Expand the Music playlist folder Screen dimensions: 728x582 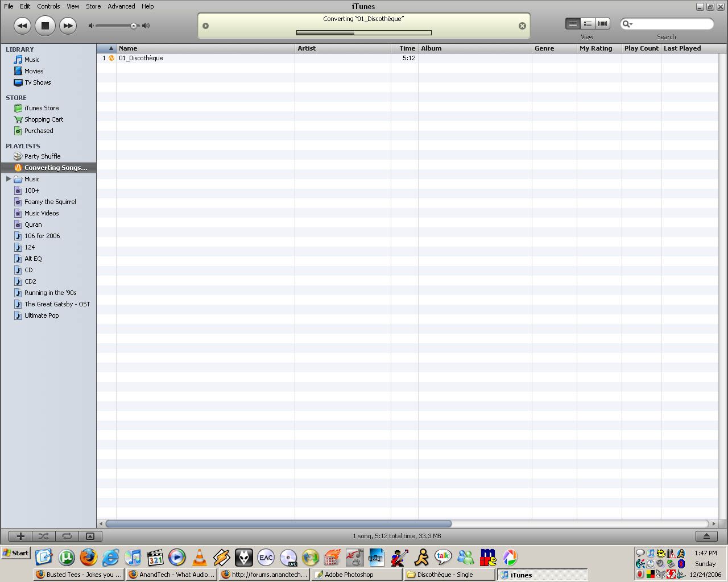9,179
